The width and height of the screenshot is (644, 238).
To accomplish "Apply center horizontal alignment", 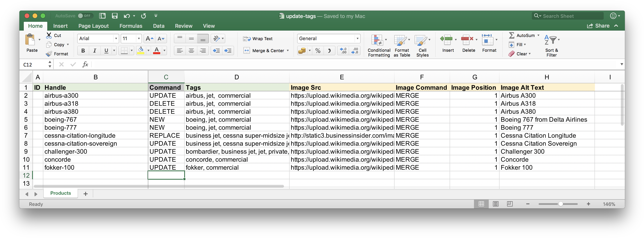I will [x=191, y=51].
